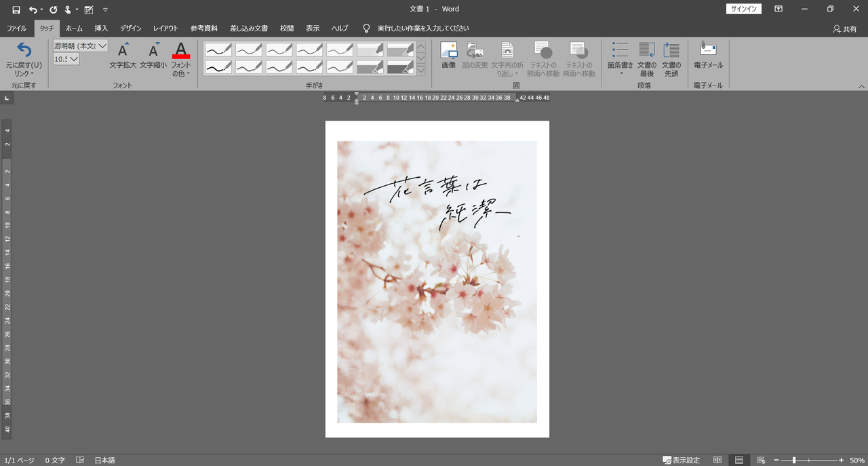Screen dimensions: 868x466
Task: Show the previous row of the pen gallery
Action: click(x=420, y=47)
